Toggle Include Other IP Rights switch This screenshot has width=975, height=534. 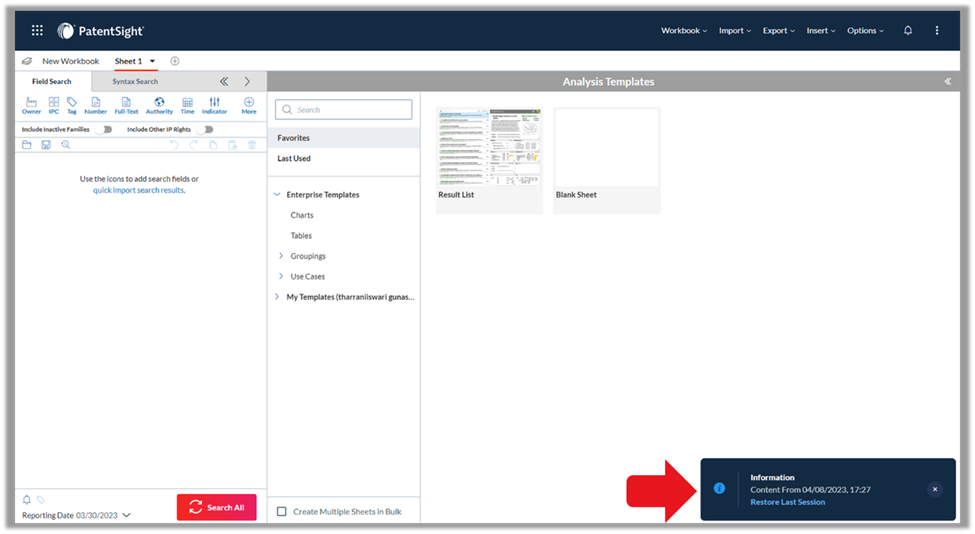(206, 129)
